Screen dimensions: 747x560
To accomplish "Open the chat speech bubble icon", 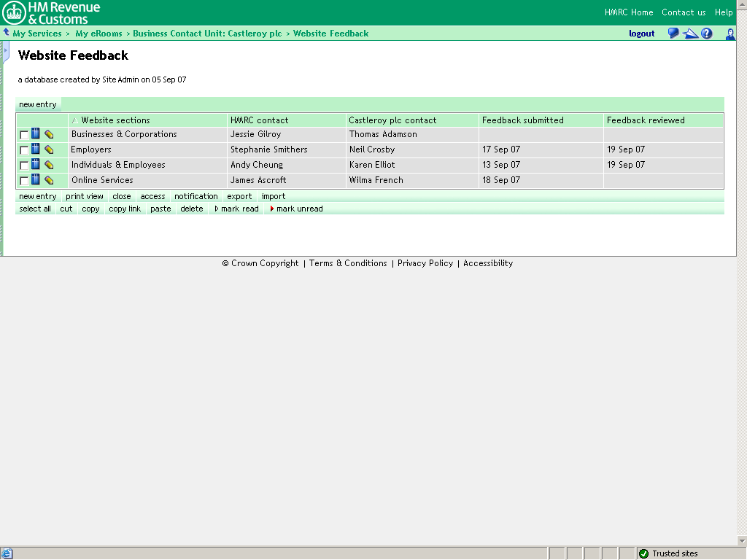I will (x=673, y=34).
